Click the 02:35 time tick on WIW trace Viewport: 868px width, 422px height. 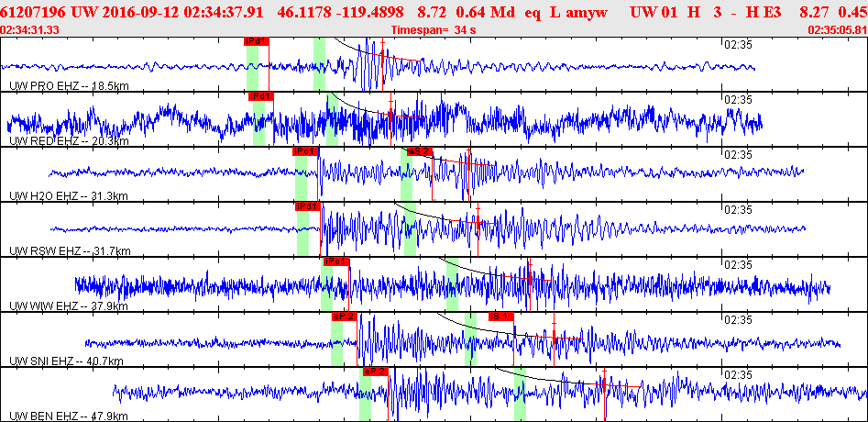(738, 265)
